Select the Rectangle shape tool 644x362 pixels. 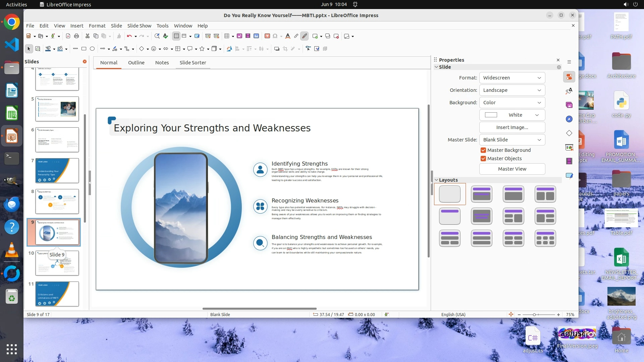coord(84,49)
